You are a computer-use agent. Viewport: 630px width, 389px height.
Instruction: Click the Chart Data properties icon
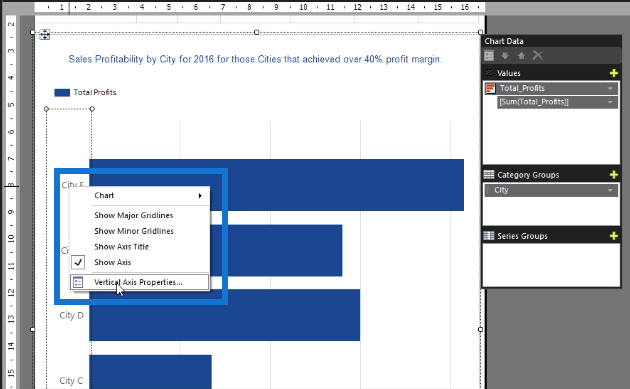coord(489,56)
